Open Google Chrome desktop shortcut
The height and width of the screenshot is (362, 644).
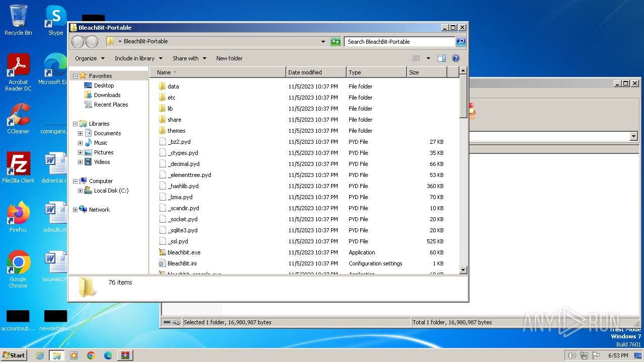(x=18, y=269)
